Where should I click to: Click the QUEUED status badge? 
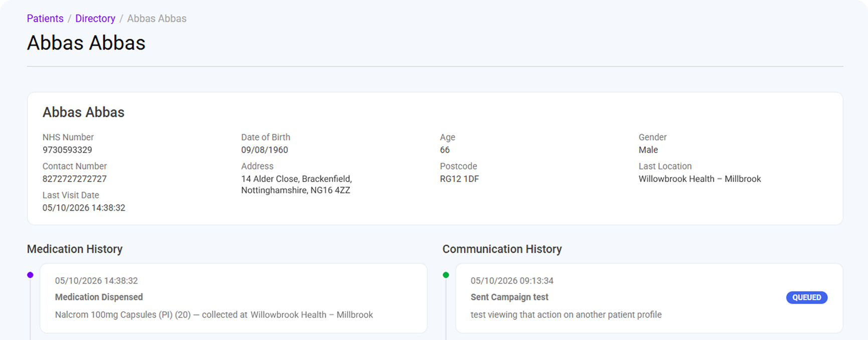click(x=807, y=297)
